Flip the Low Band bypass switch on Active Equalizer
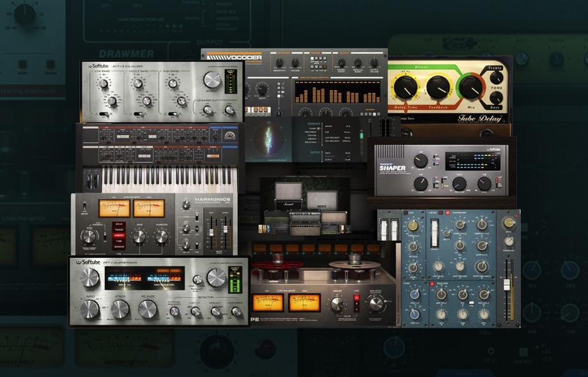 click(104, 114)
